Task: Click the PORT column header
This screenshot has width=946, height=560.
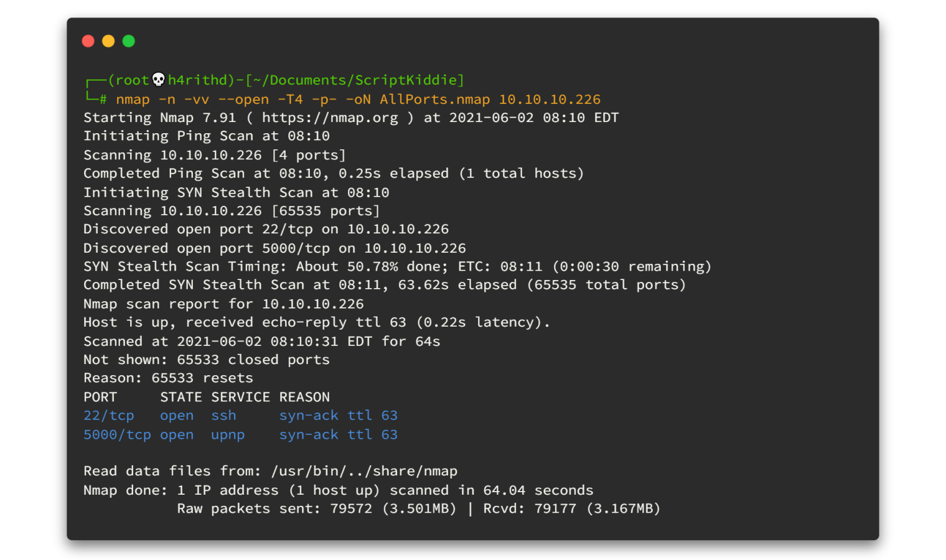Action: [100, 397]
